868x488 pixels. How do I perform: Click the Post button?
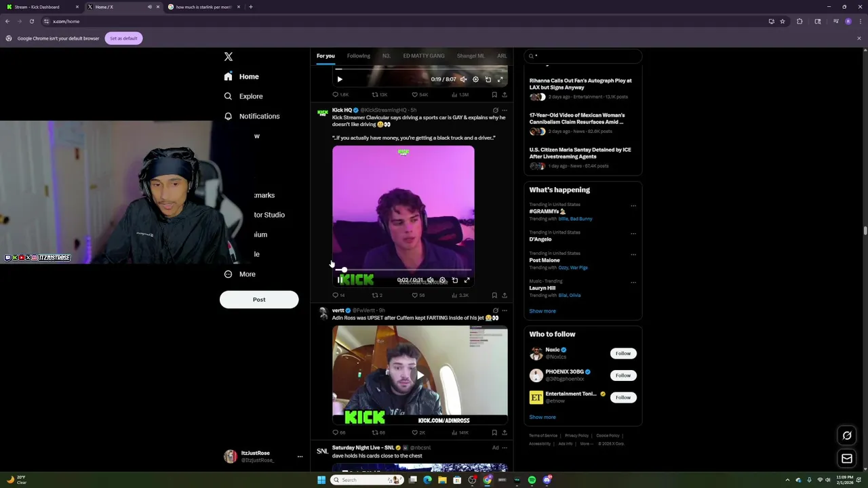259,300
